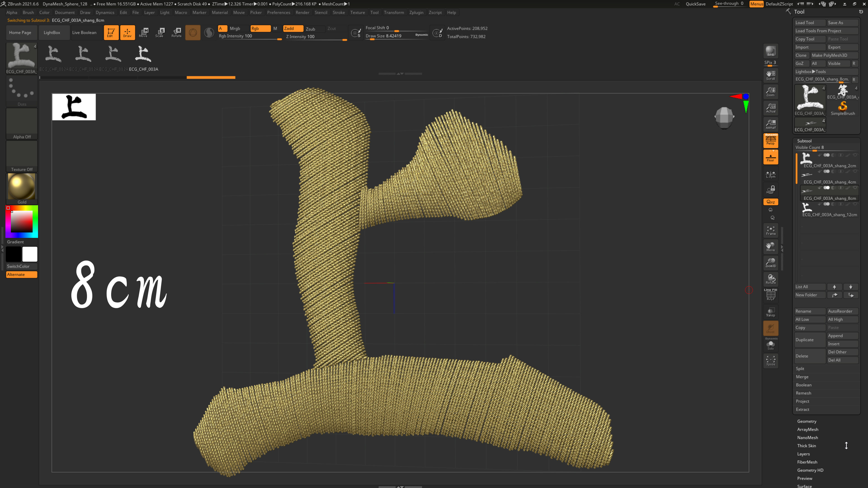The height and width of the screenshot is (488, 868).
Task: Click the Zoom3D icon
Action: (x=770, y=263)
